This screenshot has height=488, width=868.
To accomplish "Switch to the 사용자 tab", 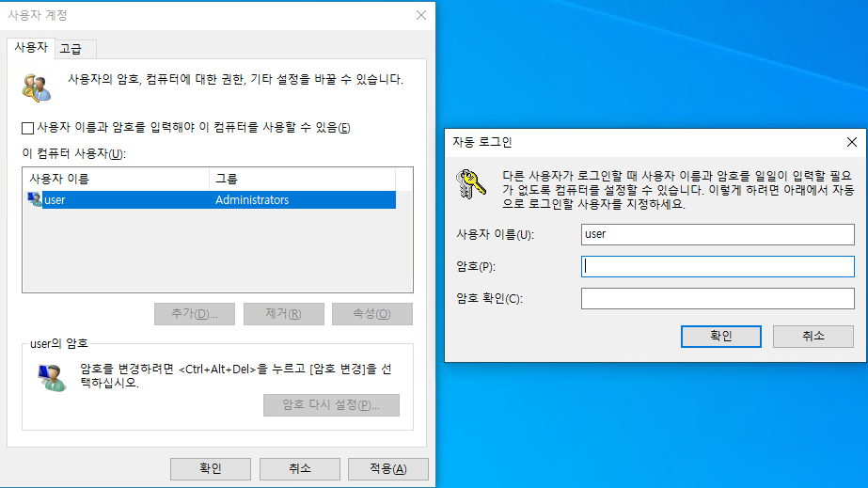I will [31, 48].
